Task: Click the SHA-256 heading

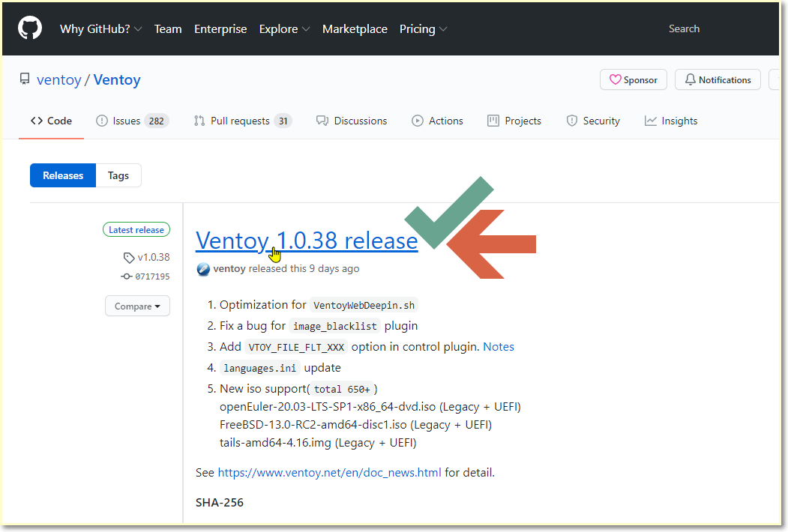Action: 220,503
